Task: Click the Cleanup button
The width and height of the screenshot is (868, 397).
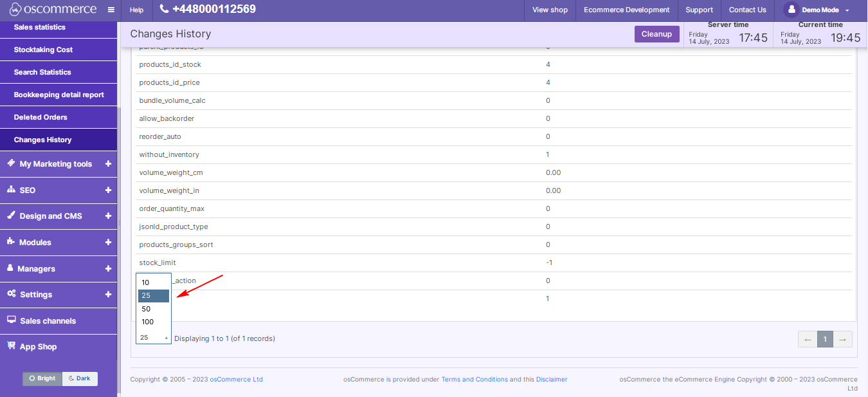Action: pyautogui.click(x=656, y=34)
